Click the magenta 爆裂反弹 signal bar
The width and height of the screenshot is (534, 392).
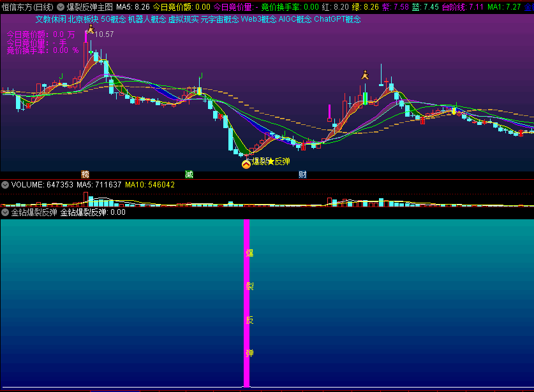coord(246,303)
